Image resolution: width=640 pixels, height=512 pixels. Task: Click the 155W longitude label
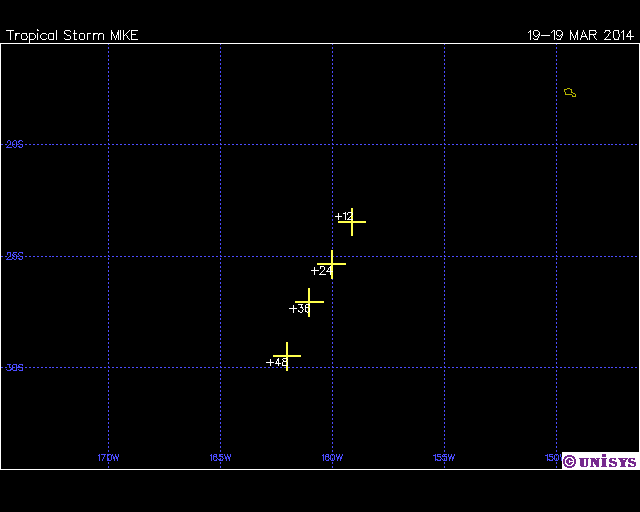pyautogui.click(x=444, y=458)
